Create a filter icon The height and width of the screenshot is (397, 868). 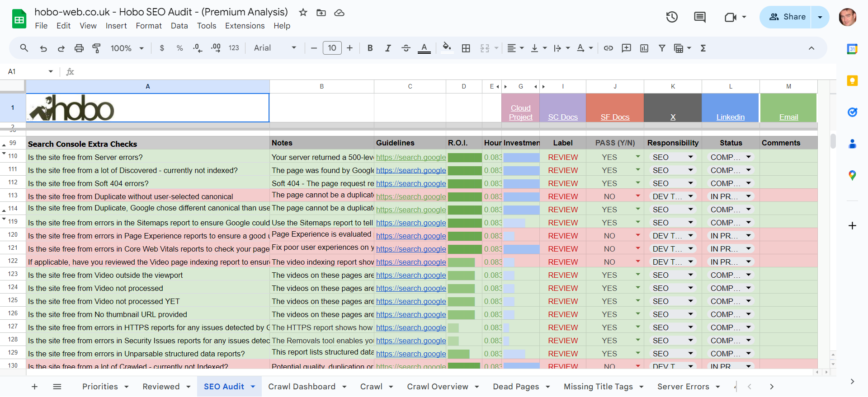click(x=662, y=48)
